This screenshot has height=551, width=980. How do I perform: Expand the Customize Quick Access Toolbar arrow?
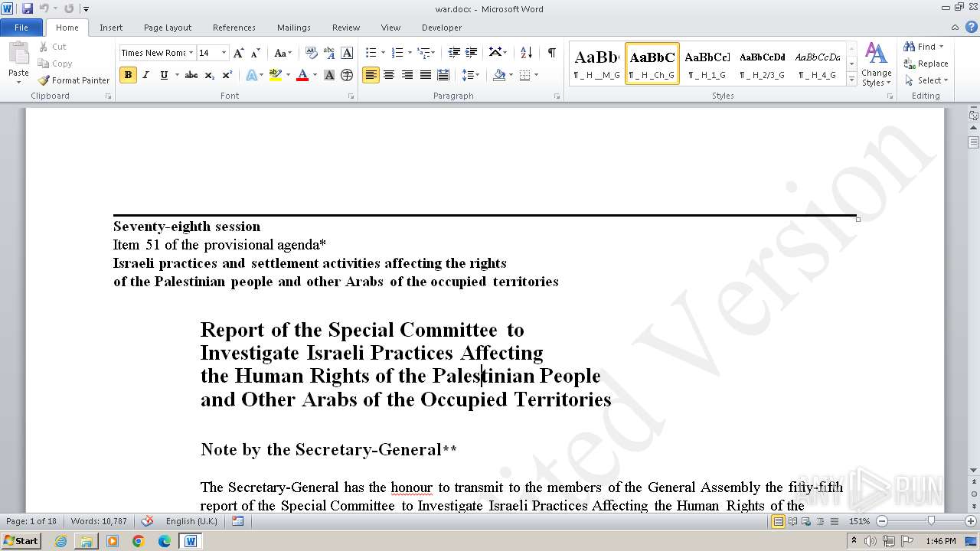(x=86, y=8)
